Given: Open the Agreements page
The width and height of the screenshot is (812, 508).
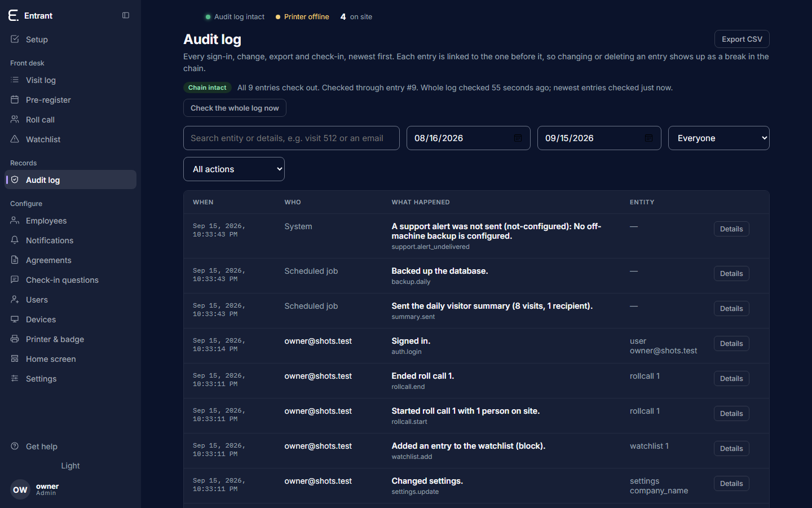Looking at the screenshot, I should [x=70, y=260].
